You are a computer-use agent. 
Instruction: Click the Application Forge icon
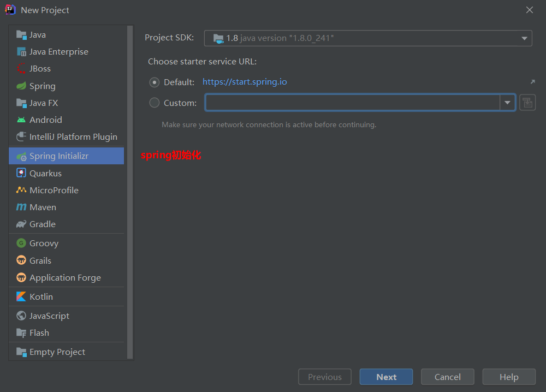tap(21, 277)
